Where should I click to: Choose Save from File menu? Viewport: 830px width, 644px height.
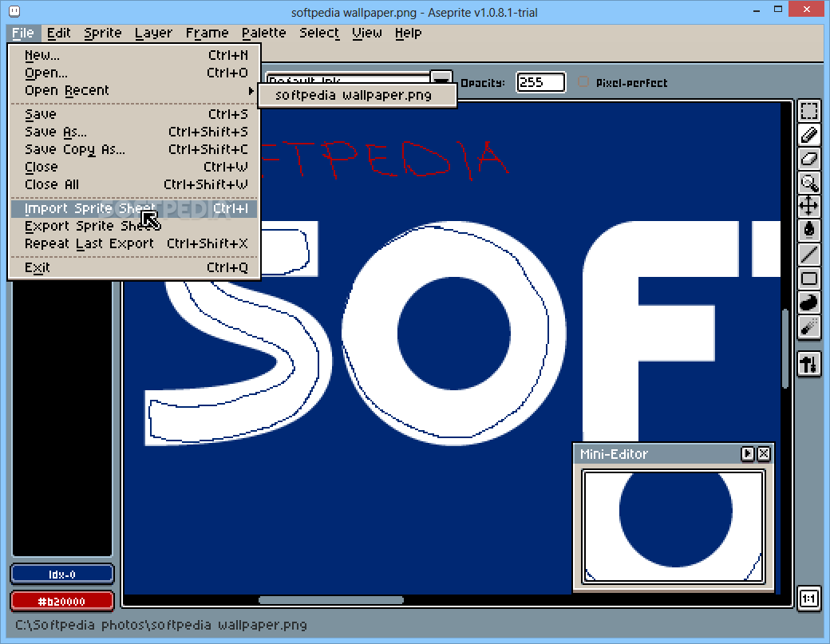click(135, 114)
